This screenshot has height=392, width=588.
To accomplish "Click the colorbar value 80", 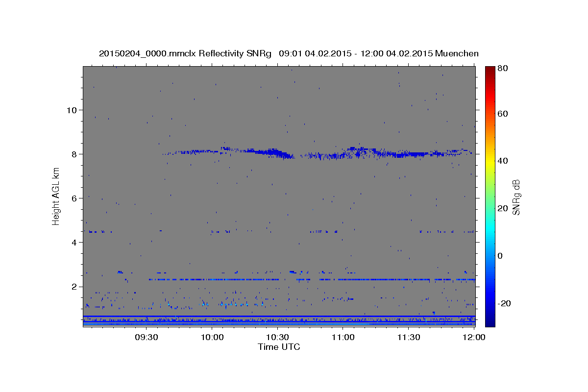I will tap(503, 68).
